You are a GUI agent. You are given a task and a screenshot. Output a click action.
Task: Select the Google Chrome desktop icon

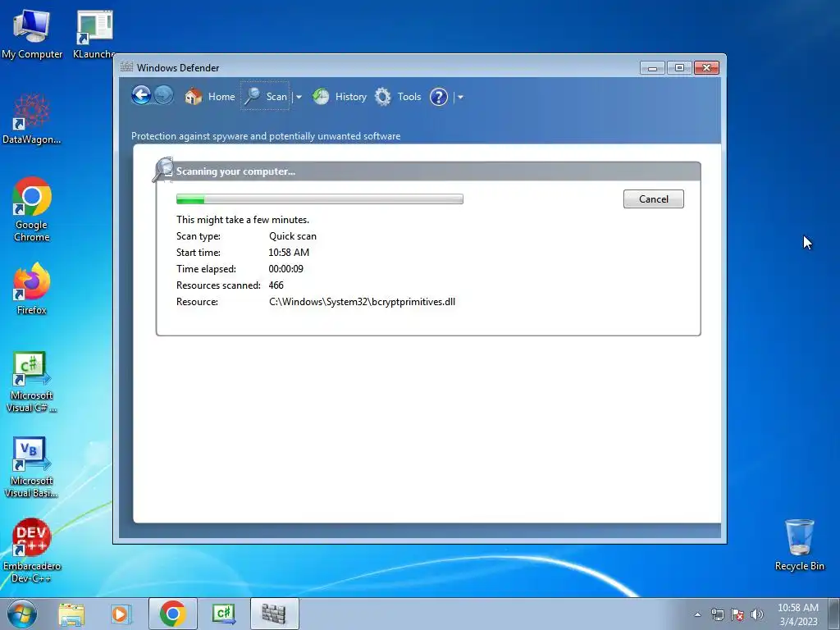point(32,209)
